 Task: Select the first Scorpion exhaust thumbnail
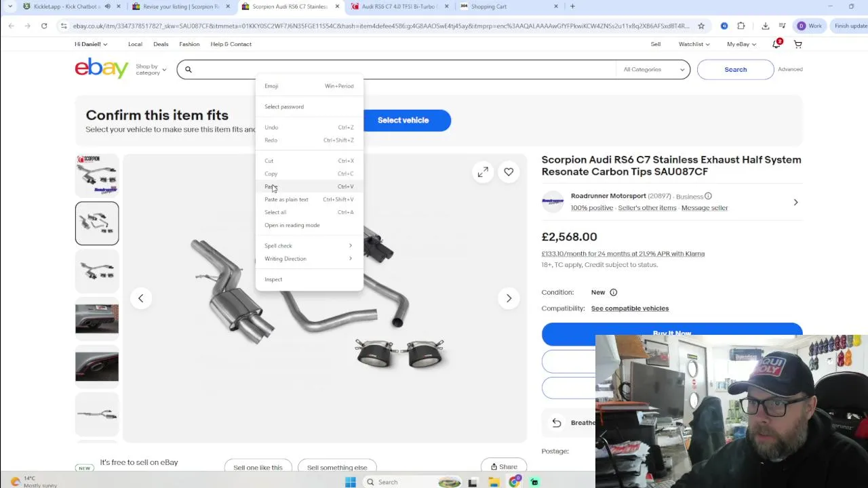97,175
